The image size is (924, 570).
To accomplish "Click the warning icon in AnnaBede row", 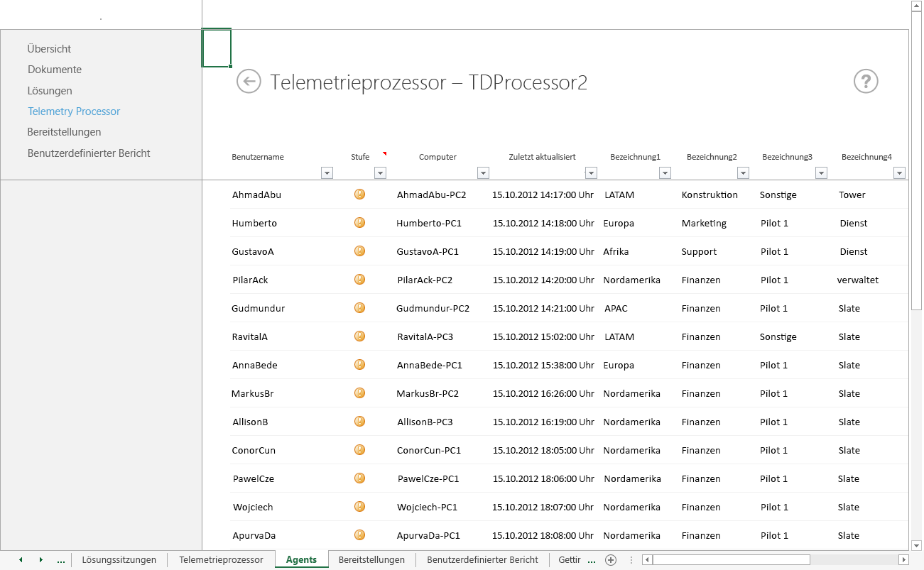I will [359, 365].
